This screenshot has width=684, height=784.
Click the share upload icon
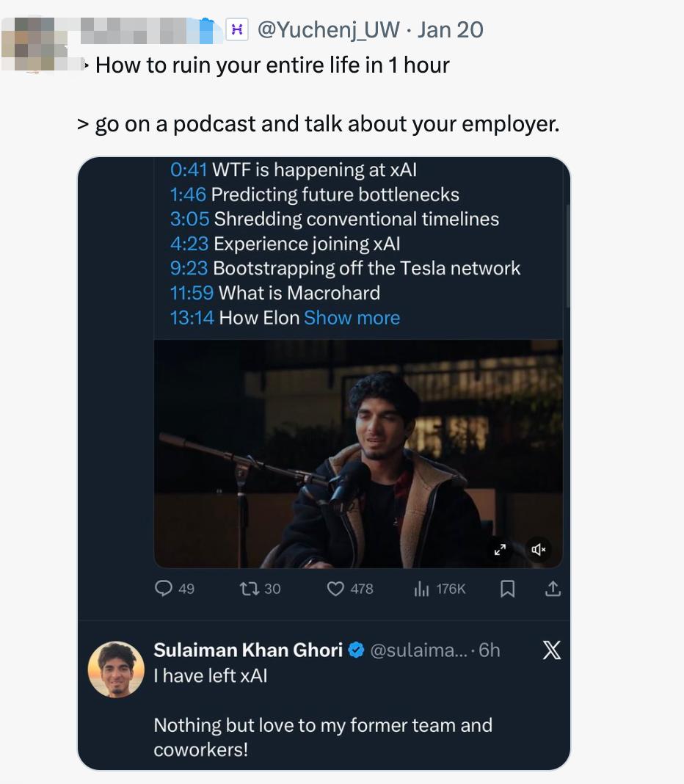coord(553,589)
